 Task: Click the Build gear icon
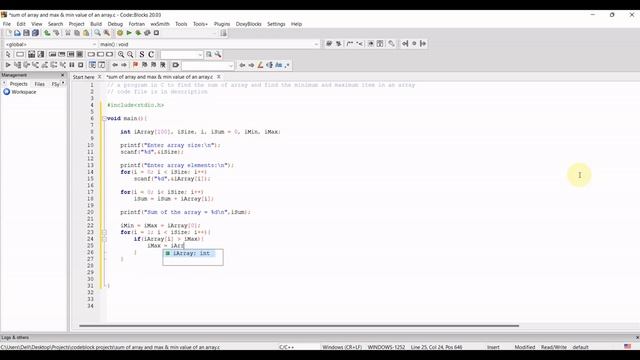(120, 33)
